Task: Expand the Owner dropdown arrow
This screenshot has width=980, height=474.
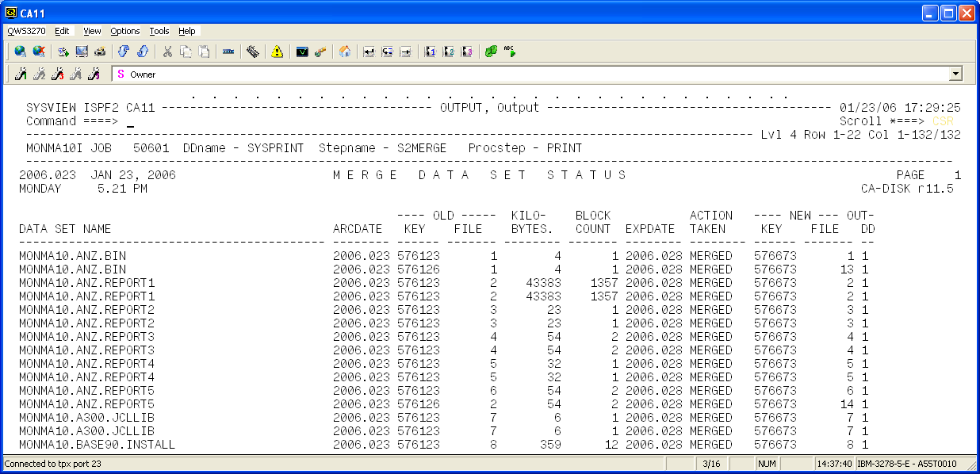Action: 955,74
